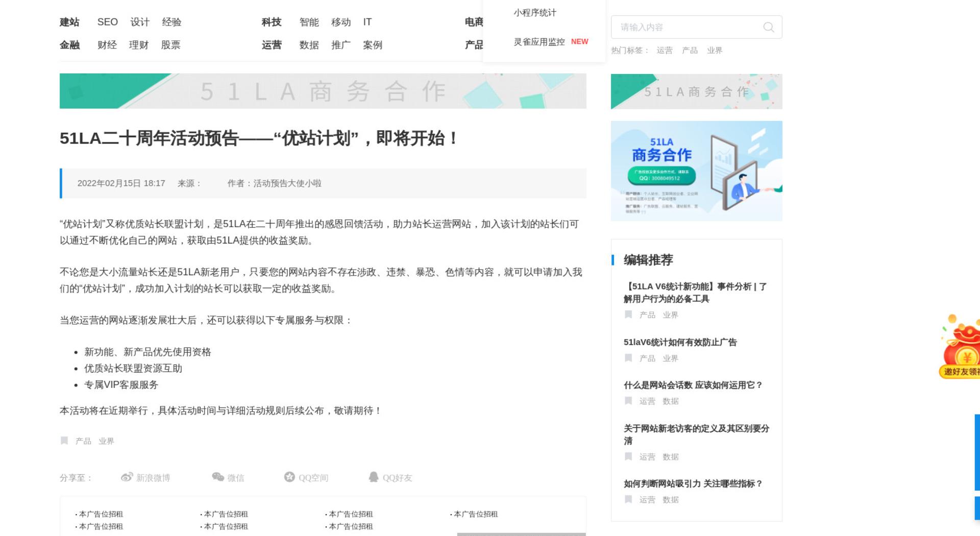Open article 关于网站新老访客的定义及其区别要分清
Image resolution: width=980 pixels, height=536 pixels.
coord(697,434)
